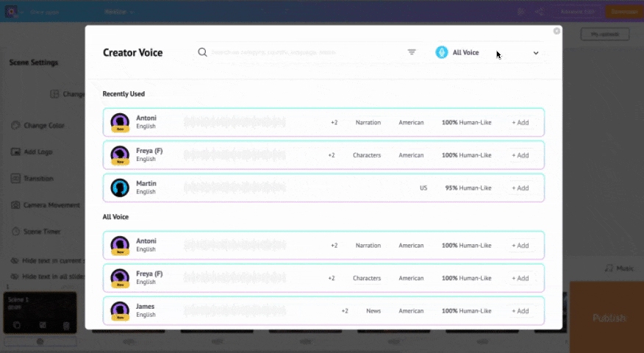Image resolution: width=644 pixels, height=353 pixels.
Task: Expand +2 tags on James row
Action: pyautogui.click(x=345, y=311)
